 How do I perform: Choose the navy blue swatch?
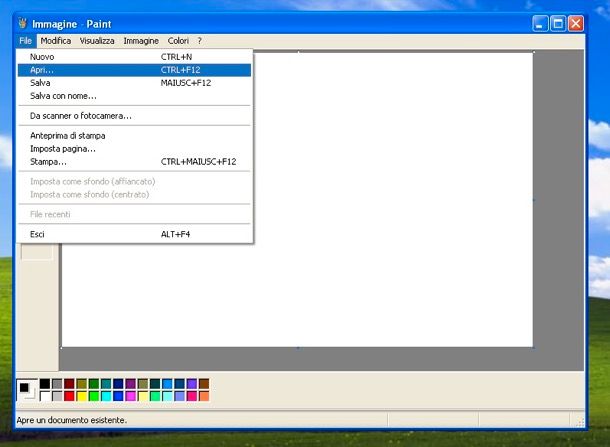pos(118,384)
